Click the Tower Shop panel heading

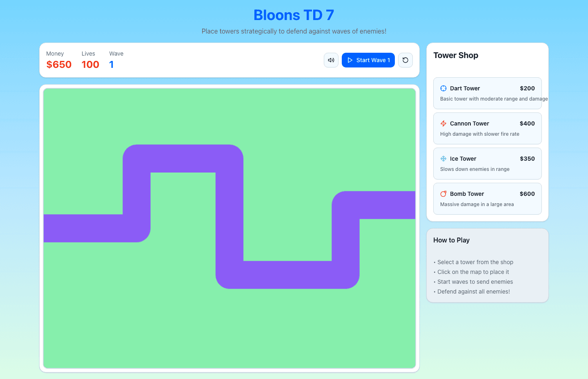tap(456, 55)
